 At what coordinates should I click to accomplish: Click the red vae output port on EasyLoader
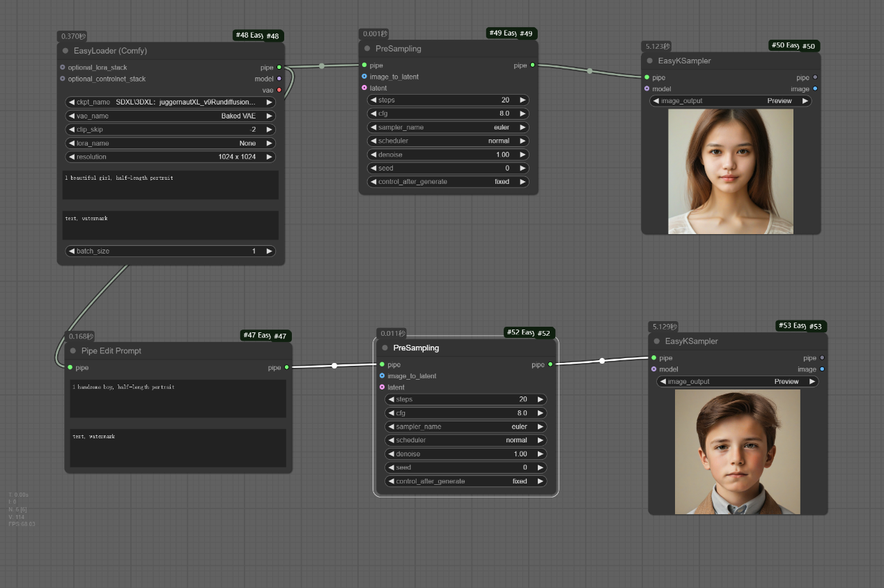(x=279, y=90)
